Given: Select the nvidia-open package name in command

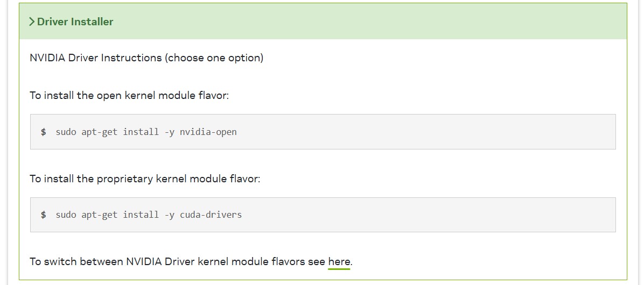Looking at the screenshot, I should pos(208,132).
